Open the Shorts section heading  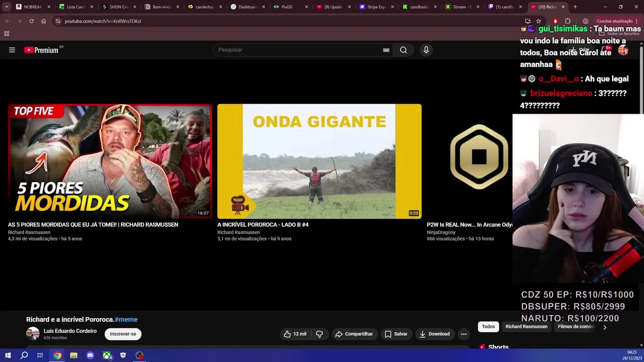pos(498,346)
